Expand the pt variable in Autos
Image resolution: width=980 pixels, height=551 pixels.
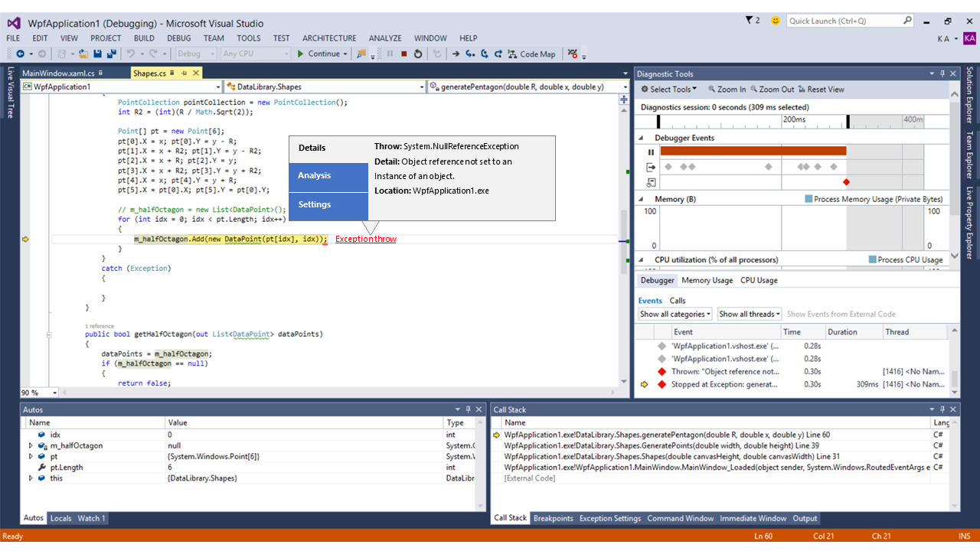tap(31, 456)
